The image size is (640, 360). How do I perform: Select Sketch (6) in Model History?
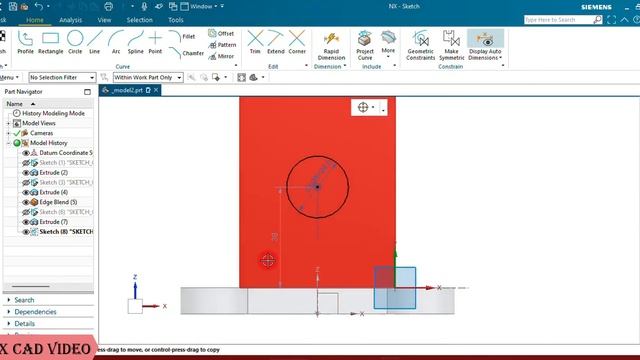click(65, 212)
